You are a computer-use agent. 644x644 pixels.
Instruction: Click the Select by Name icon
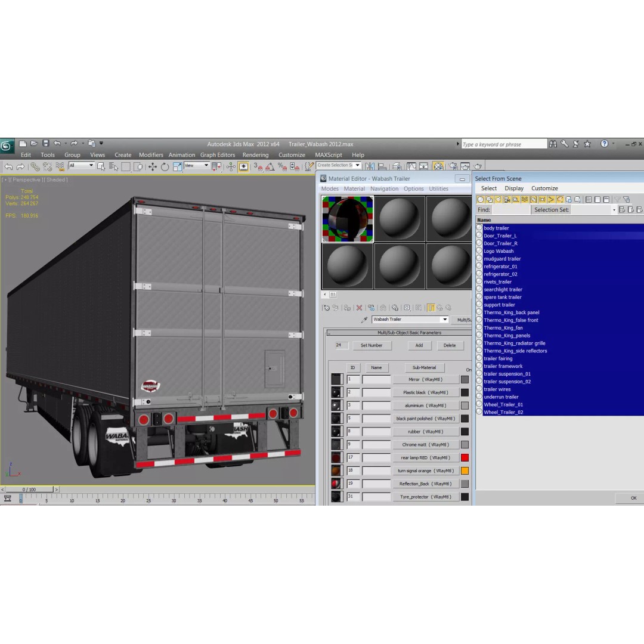click(113, 167)
